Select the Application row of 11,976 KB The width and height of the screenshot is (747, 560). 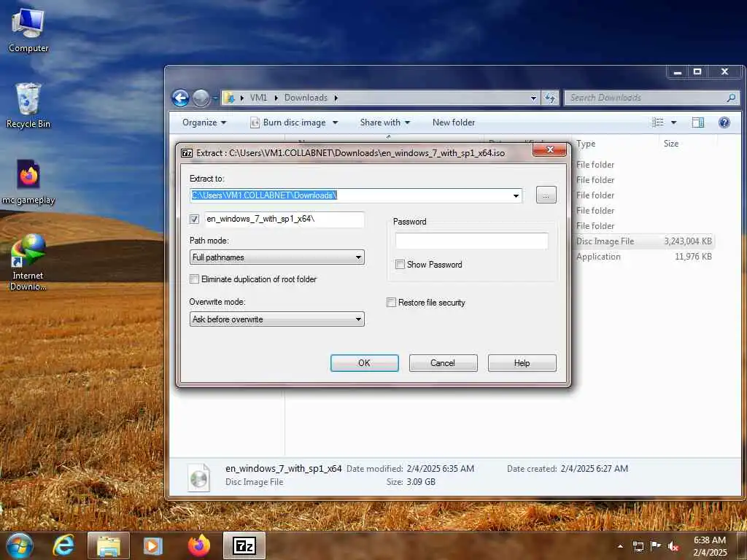pos(643,256)
